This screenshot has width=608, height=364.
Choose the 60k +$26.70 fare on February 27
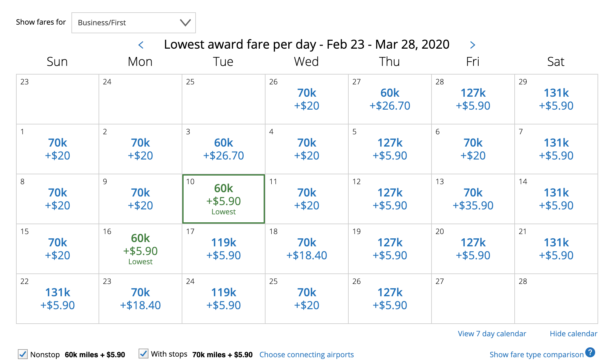point(390,99)
